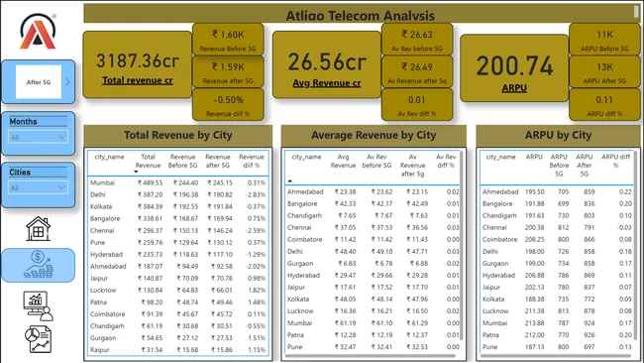Click the ₹ 61.19 Mumbai average revenue
Screen dimensions: 644x363
click(x=345, y=323)
